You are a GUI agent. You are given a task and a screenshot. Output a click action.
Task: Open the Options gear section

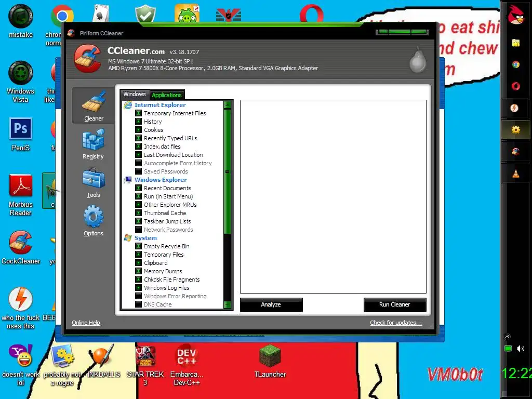click(94, 221)
